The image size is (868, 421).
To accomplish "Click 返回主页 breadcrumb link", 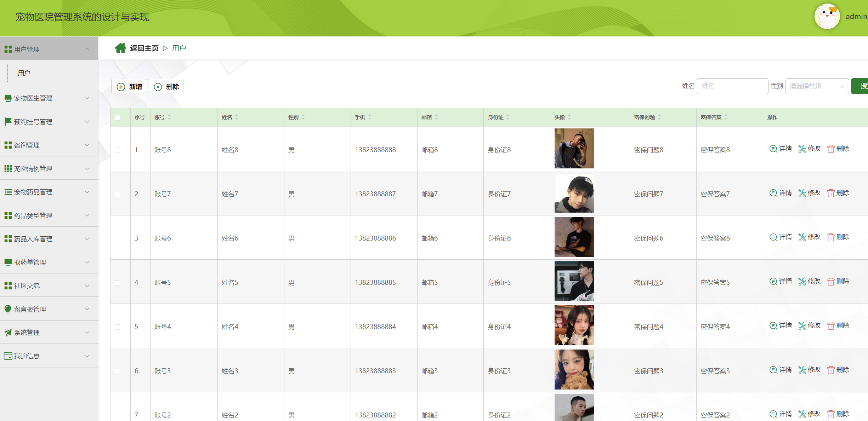I will pos(144,48).
